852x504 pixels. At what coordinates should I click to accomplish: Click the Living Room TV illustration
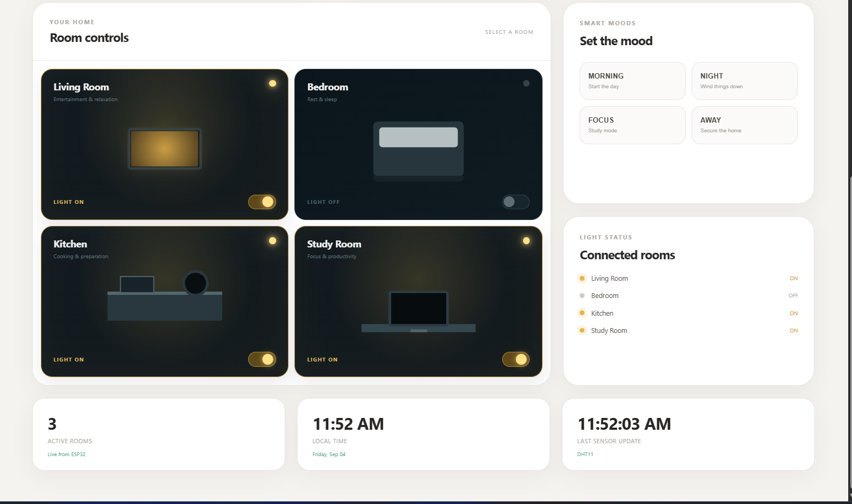click(x=165, y=148)
